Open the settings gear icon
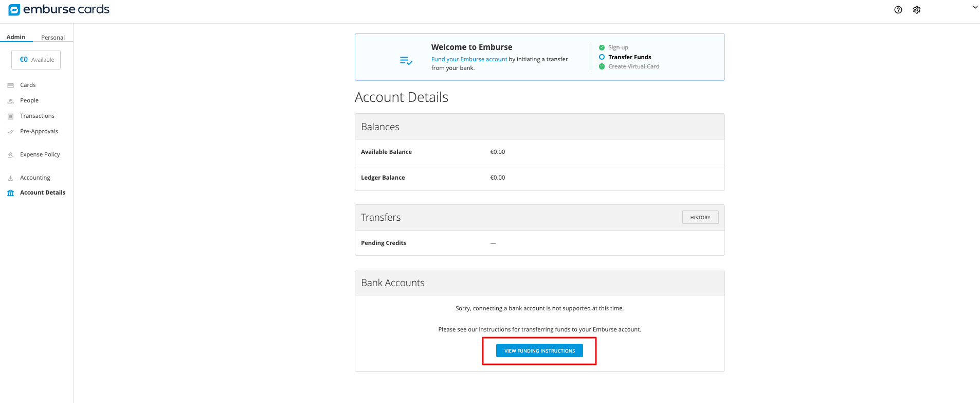This screenshot has width=980, height=403. (x=916, y=10)
